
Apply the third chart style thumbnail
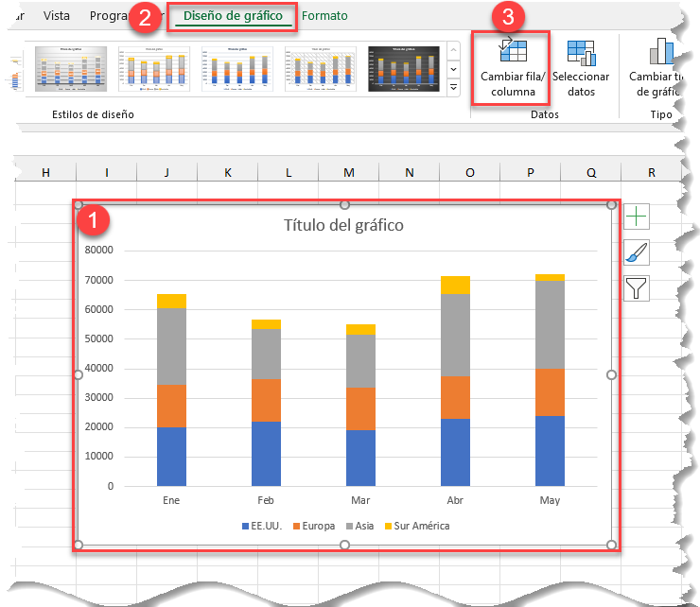(x=237, y=69)
